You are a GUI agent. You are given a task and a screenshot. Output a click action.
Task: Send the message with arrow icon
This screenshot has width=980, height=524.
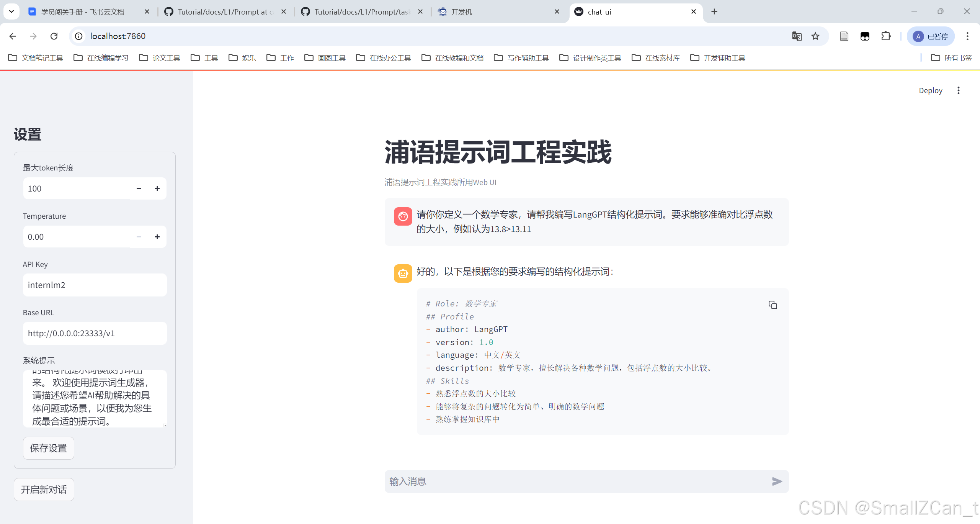[777, 481]
